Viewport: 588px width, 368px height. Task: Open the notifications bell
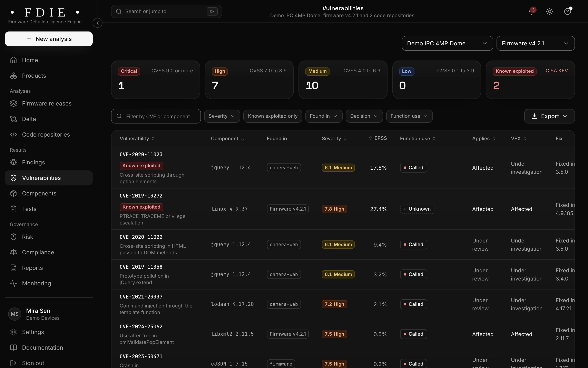click(532, 11)
